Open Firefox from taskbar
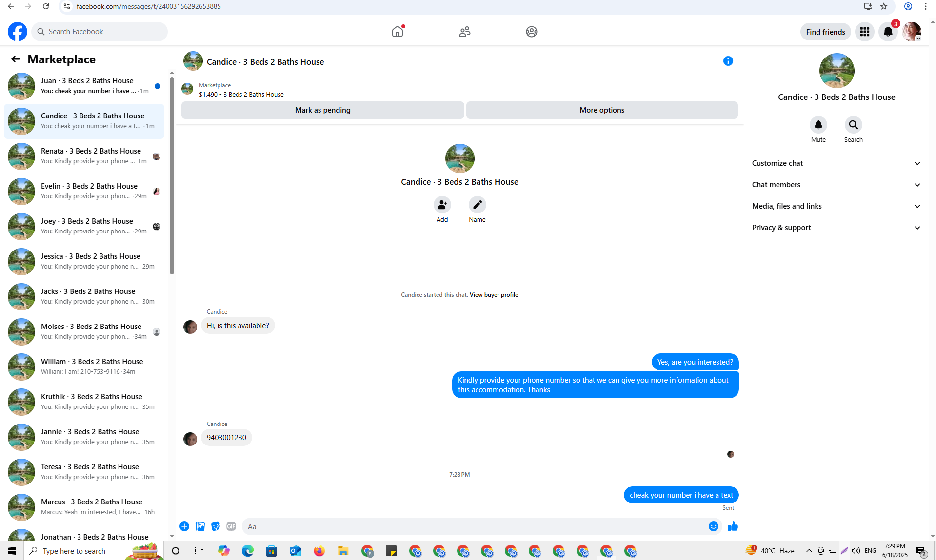The width and height of the screenshot is (936, 560). [x=319, y=551]
